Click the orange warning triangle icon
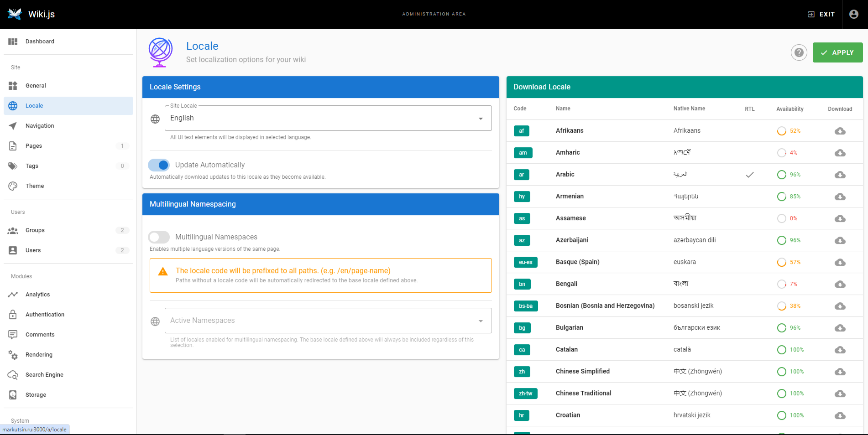868x435 pixels. (163, 272)
